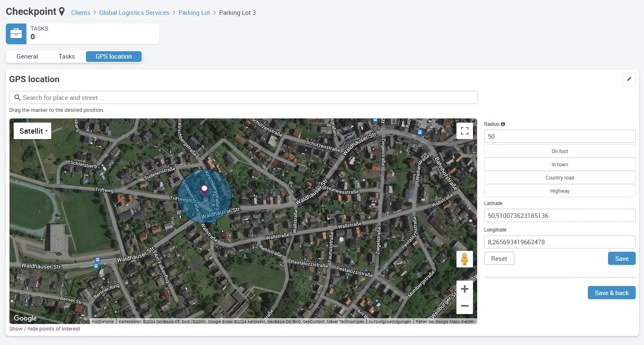Switch to the General tab
The width and height of the screenshot is (644, 345).
click(x=27, y=56)
